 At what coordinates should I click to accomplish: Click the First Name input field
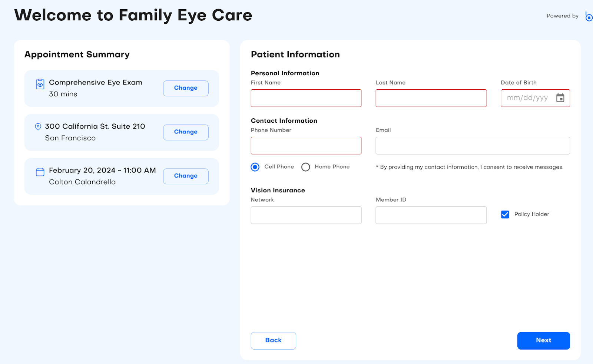coord(306,98)
